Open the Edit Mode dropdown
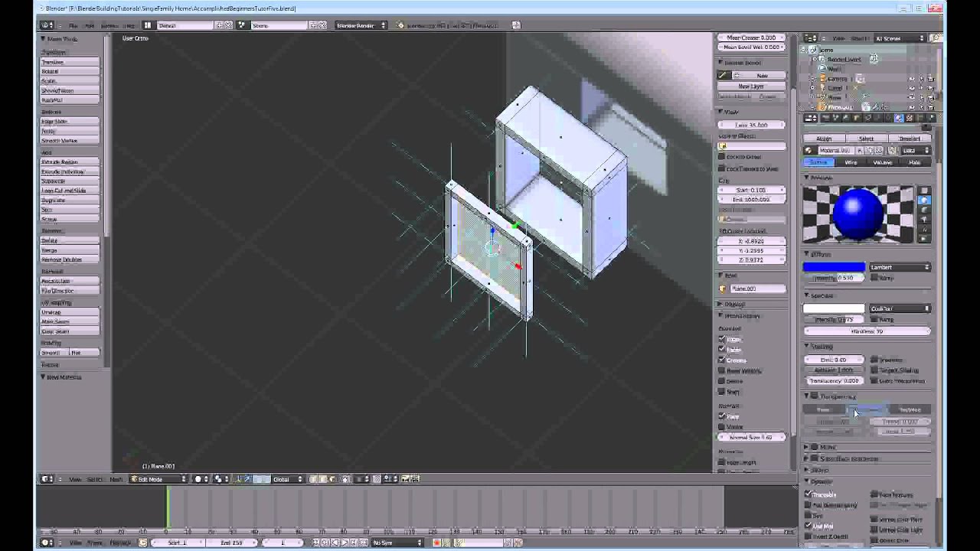The height and width of the screenshot is (551, 980). [158, 479]
